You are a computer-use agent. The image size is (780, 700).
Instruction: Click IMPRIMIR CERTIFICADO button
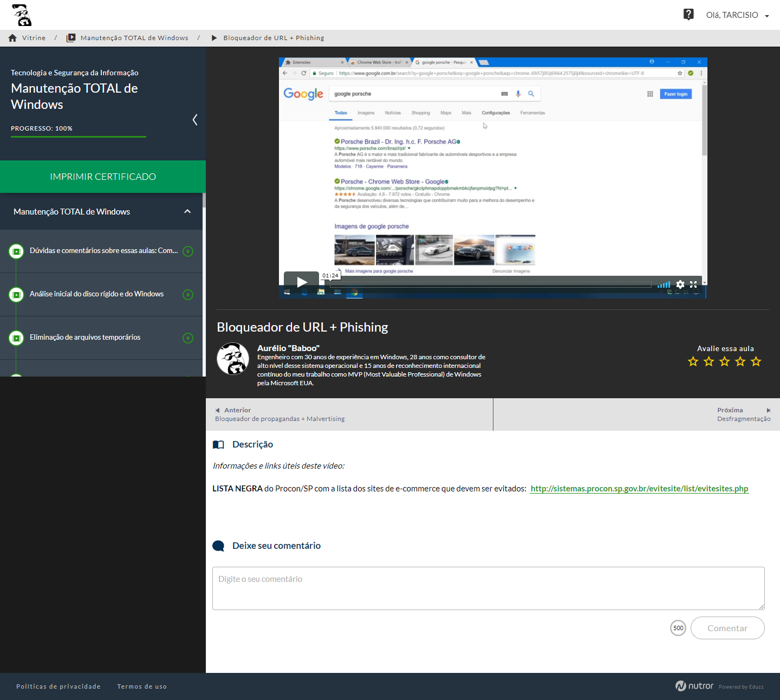click(x=103, y=177)
